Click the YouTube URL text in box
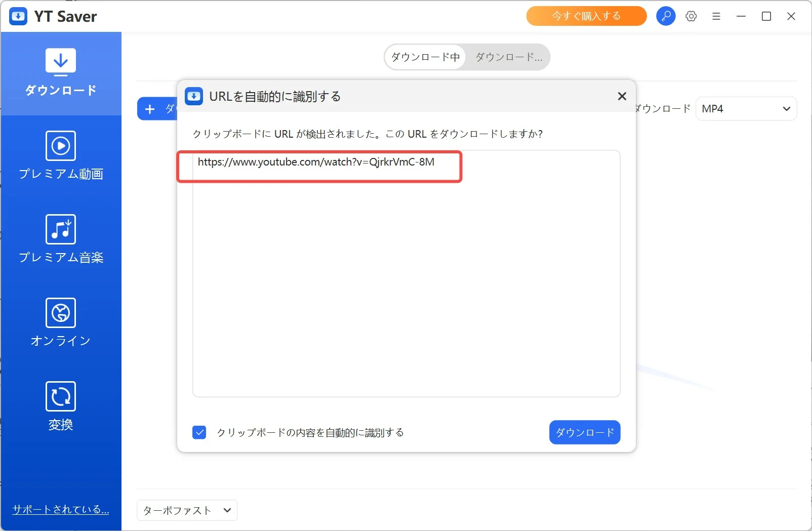 [316, 162]
